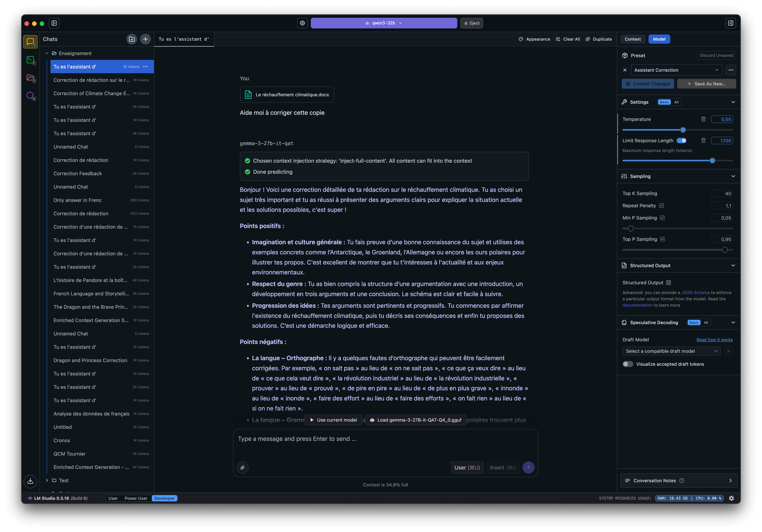This screenshot has width=762, height=532.
Task: Toggle Min P Sampling checkbox
Action: (x=662, y=218)
